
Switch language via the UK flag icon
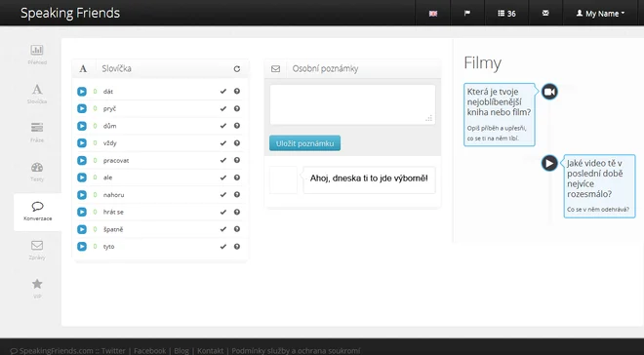(433, 13)
